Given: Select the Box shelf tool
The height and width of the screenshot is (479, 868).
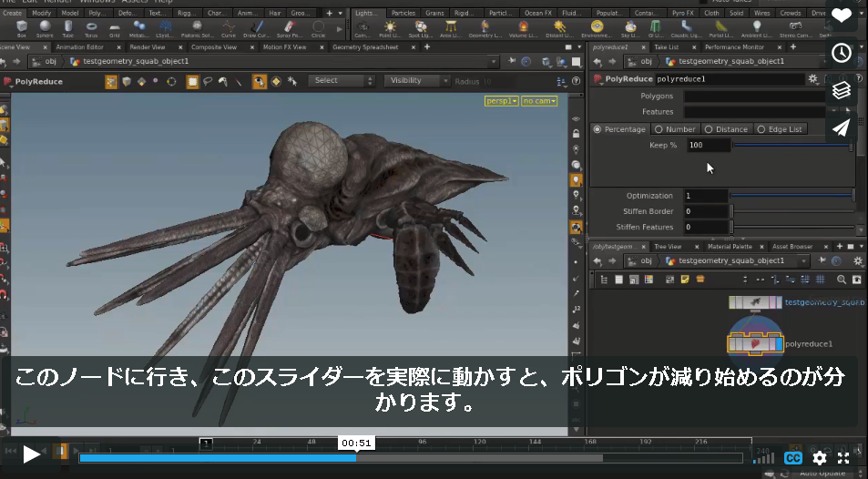Looking at the screenshot, I should (x=22, y=28).
